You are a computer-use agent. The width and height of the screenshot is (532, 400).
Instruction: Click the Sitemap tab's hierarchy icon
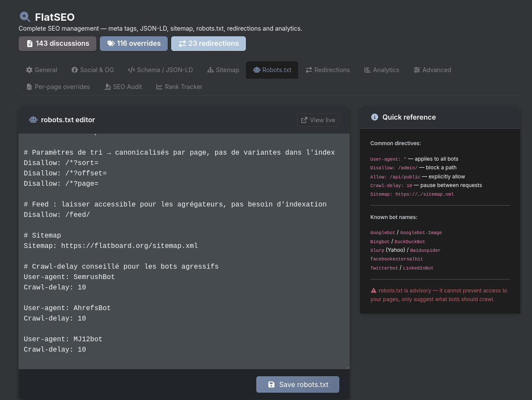click(x=210, y=70)
